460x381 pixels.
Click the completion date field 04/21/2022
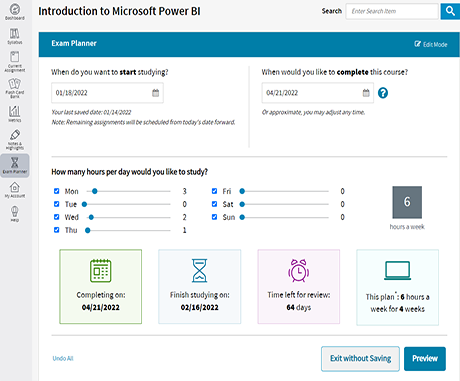[x=318, y=93]
